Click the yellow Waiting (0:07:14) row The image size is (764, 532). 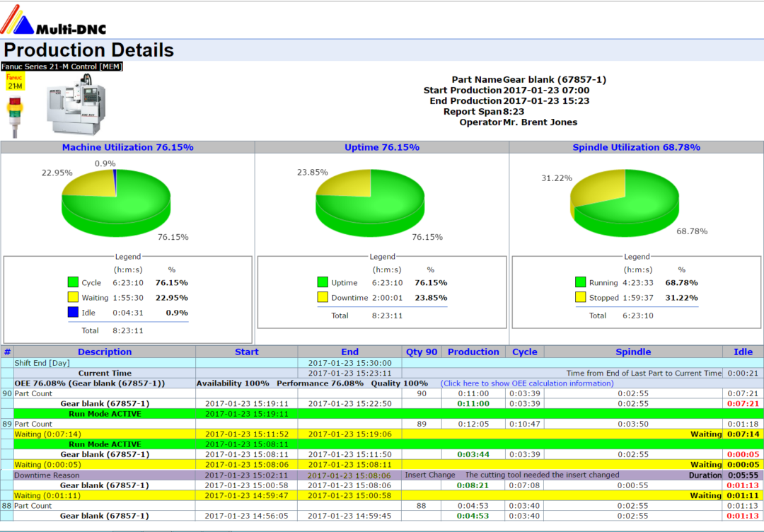coord(105,432)
